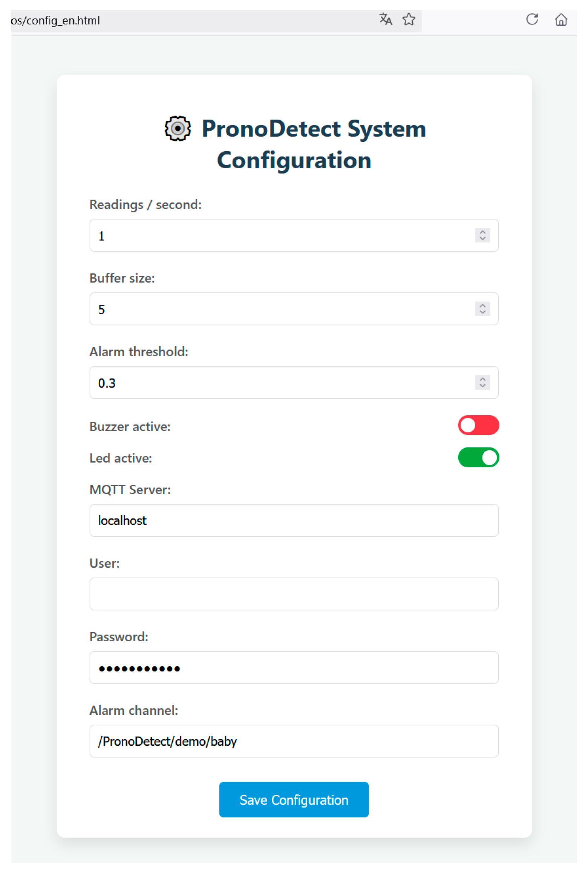Disable the Led active toggle
The image size is (588, 874).
(478, 457)
